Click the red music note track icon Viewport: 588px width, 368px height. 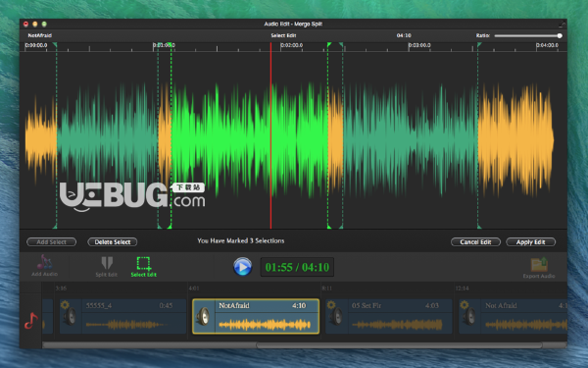coord(30,320)
